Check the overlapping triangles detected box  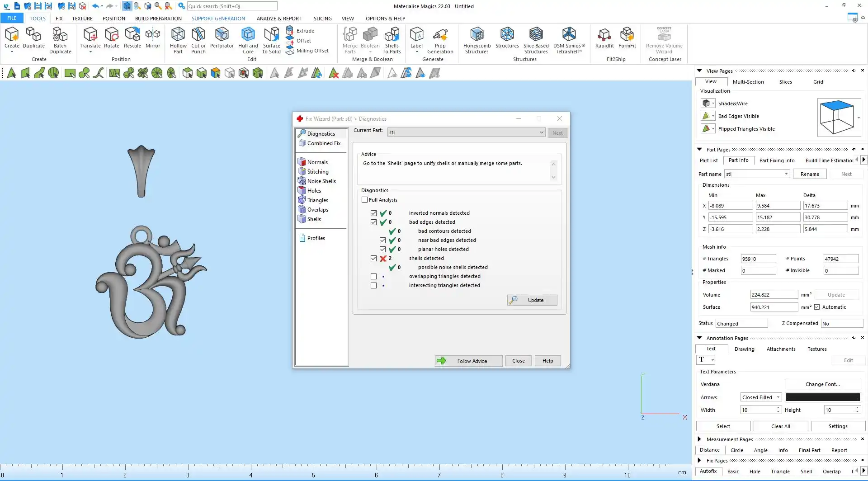coord(373,276)
